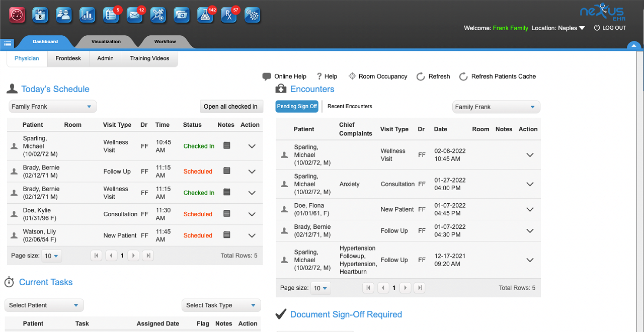Expand the Family Frank dropdown in Encounters panel
The width and height of the screenshot is (644, 332).
[496, 107]
